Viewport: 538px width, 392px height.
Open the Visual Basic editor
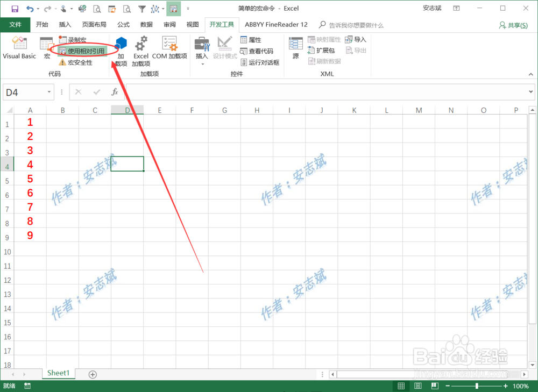pyautogui.click(x=19, y=48)
